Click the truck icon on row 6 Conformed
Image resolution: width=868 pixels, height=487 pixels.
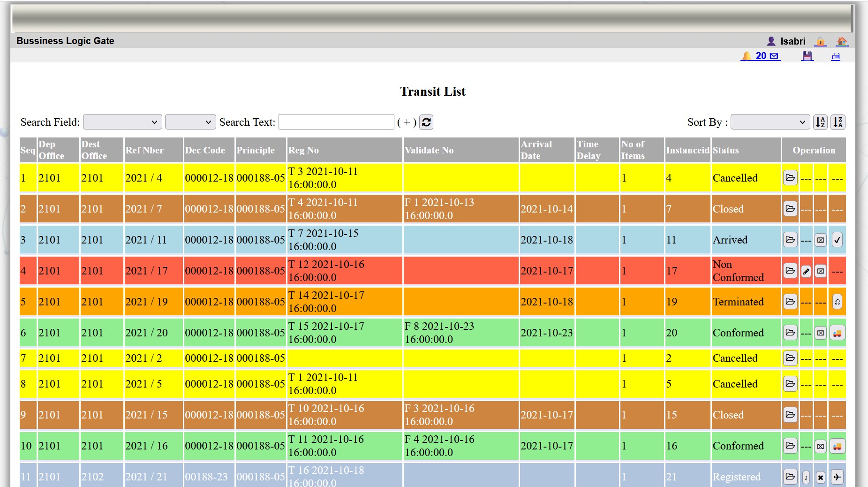[837, 333]
